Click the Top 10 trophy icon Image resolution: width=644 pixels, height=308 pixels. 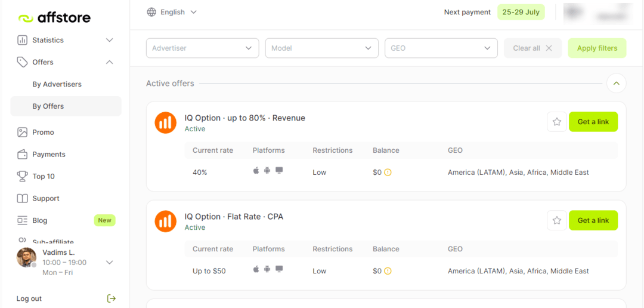tap(22, 176)
